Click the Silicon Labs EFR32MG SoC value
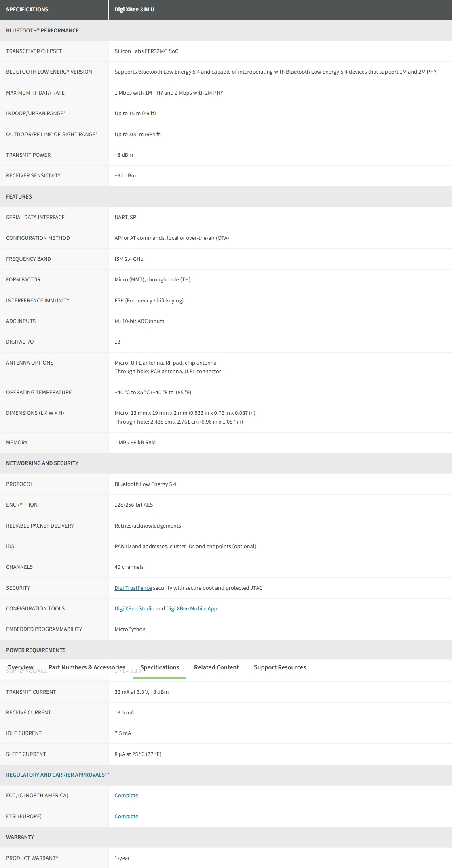Screen dimensions: 452x868 146,51
